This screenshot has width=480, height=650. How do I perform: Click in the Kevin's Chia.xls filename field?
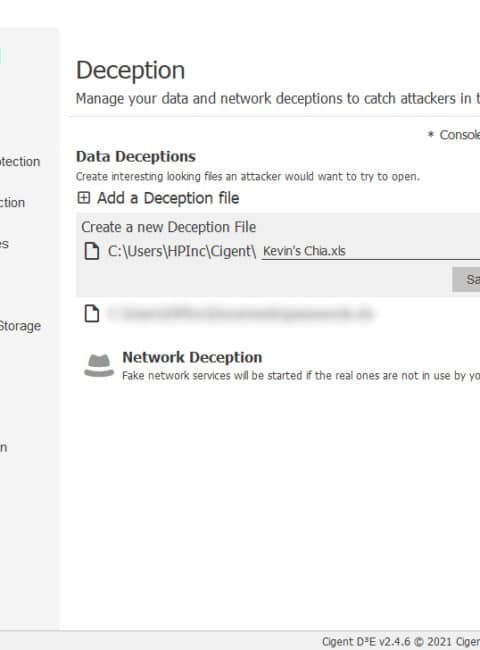pyautogui.click(x=371, y=251)
